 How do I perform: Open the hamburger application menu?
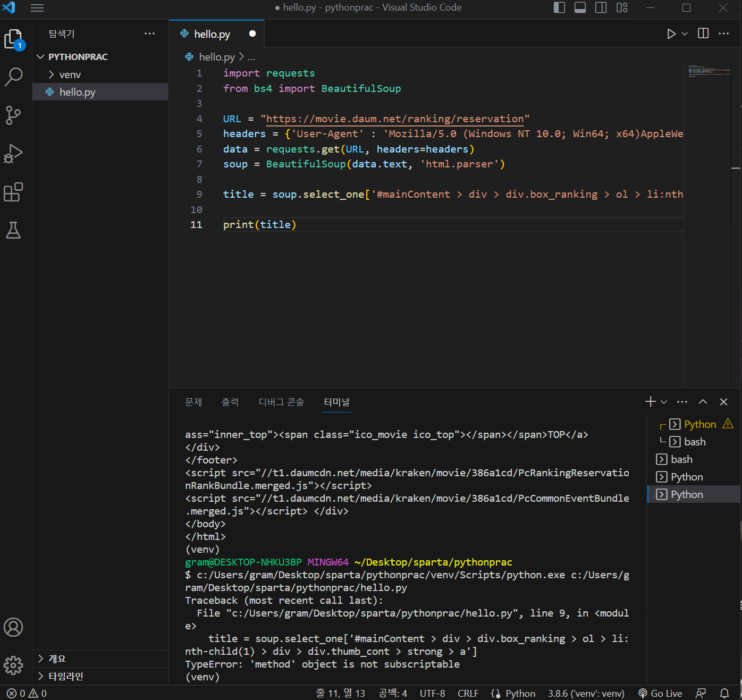coord(37,8)
